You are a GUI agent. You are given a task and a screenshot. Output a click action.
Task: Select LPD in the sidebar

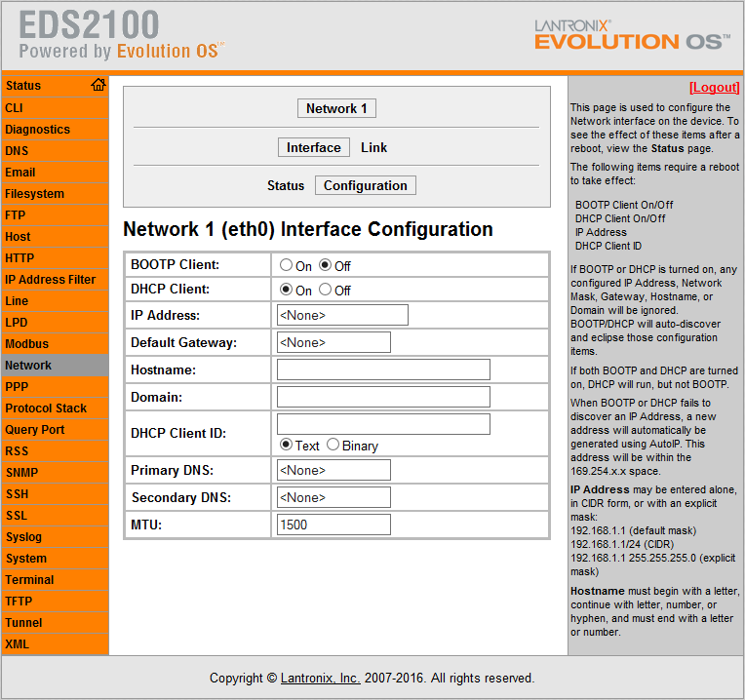[x=56, y=323]
